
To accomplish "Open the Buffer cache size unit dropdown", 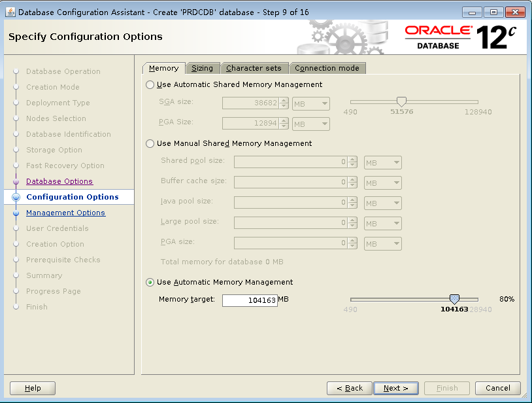I will [383, 183].
